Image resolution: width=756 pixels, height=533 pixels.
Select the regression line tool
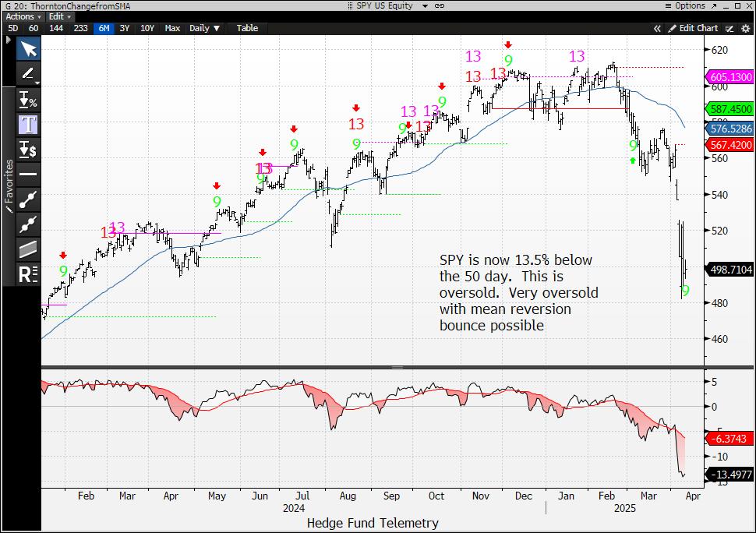[x=28, y=275]
